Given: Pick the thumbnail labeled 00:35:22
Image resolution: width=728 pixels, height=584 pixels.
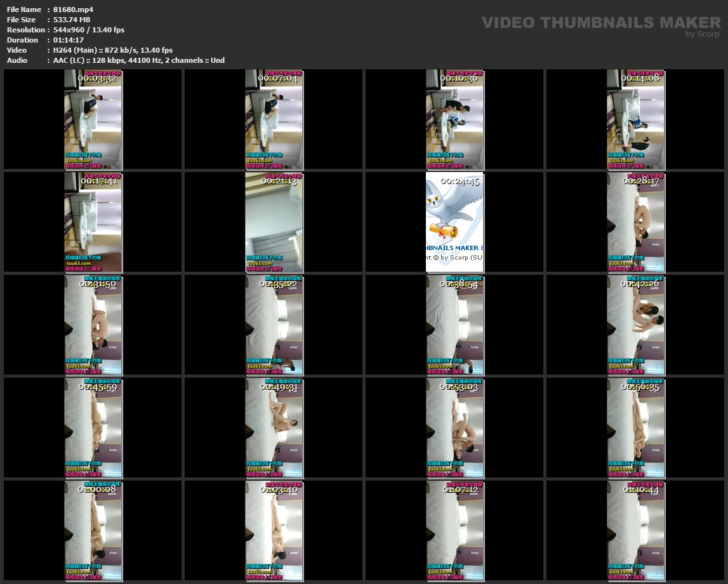Looking at the screenshot, I should (x=274, y=325).
